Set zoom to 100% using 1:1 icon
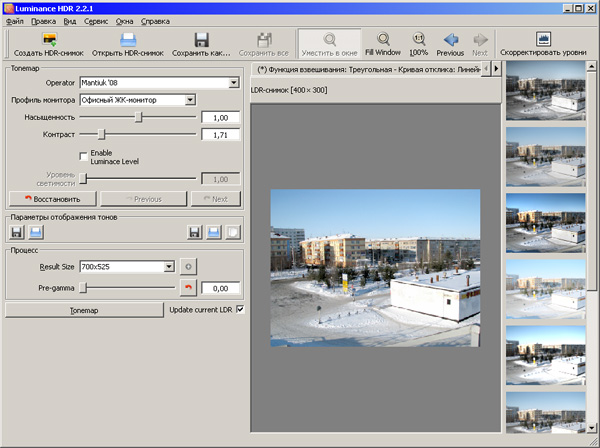The width and height of the screenshot is (600, 448). [x=418, y=39]
